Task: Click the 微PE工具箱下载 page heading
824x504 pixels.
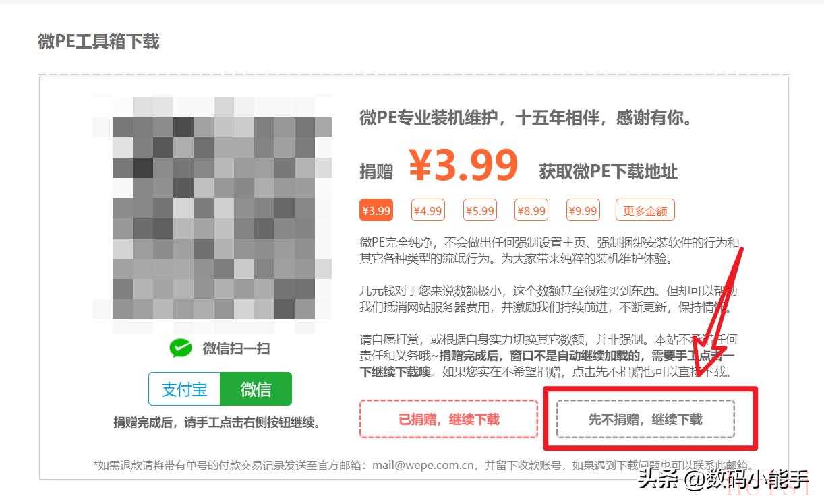Action: point(98,42)
